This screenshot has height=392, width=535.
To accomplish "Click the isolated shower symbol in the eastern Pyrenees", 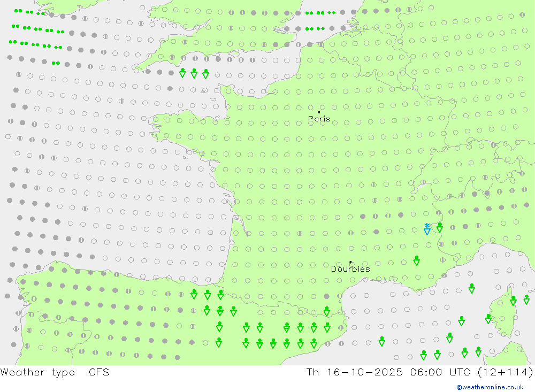I will tap(326, 311).
